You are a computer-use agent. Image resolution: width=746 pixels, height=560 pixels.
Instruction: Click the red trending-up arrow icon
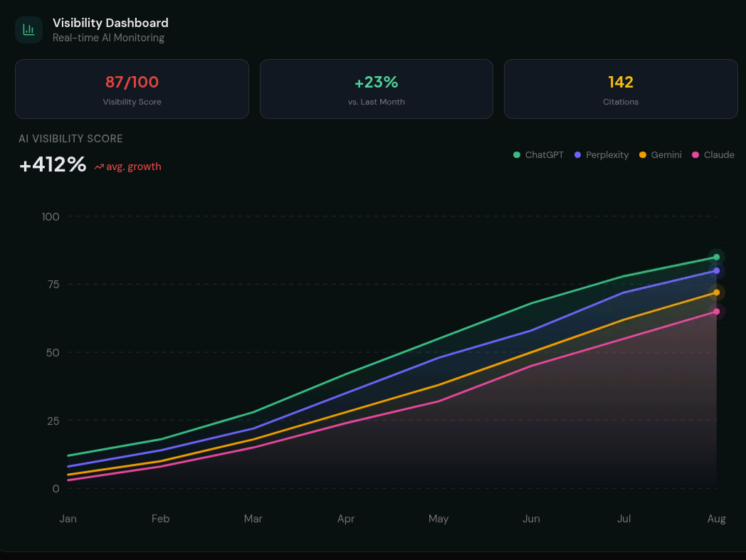pos(99,167)
